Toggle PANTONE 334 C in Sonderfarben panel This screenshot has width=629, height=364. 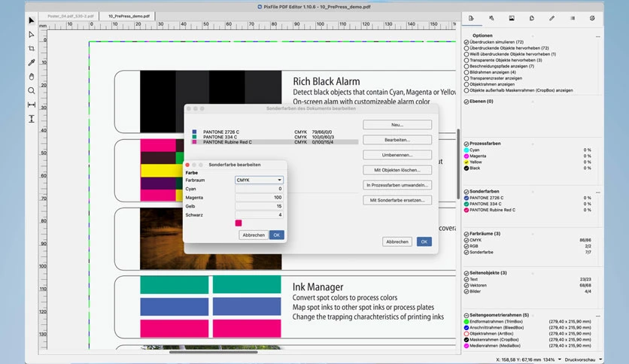click(x=466, y=204)
